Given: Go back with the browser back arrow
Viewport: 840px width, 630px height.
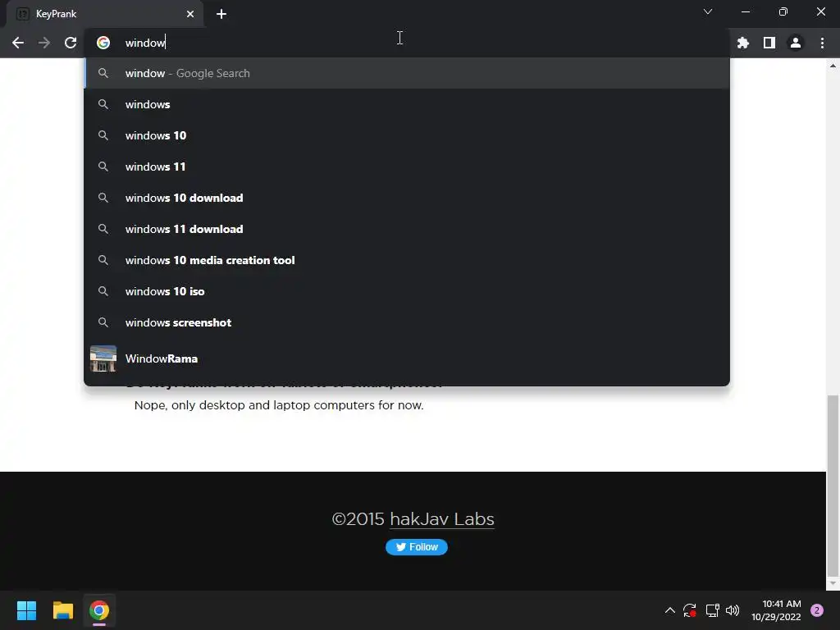Looking at the screenshot, I should click(x=18, y=43).
